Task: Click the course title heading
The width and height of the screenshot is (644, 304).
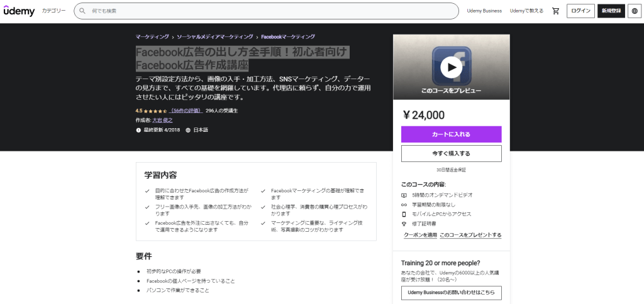Action: pos(243,59)
